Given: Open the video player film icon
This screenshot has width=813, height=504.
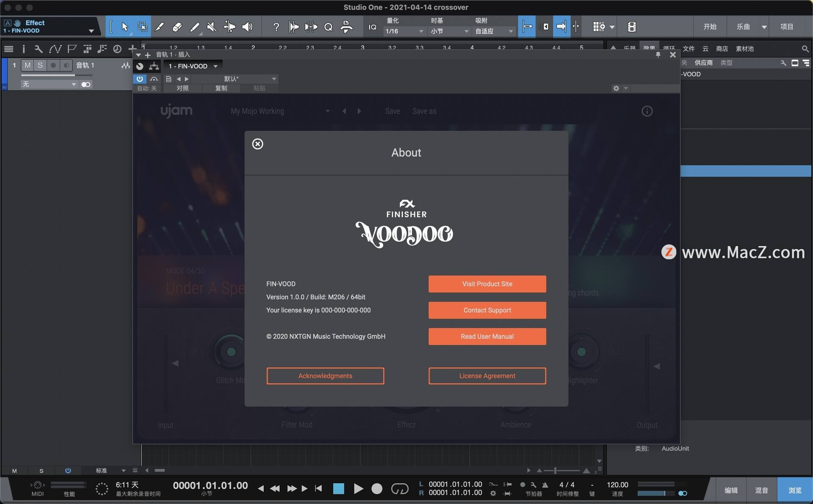Looking at the screenshot, I should click(631, 27).
